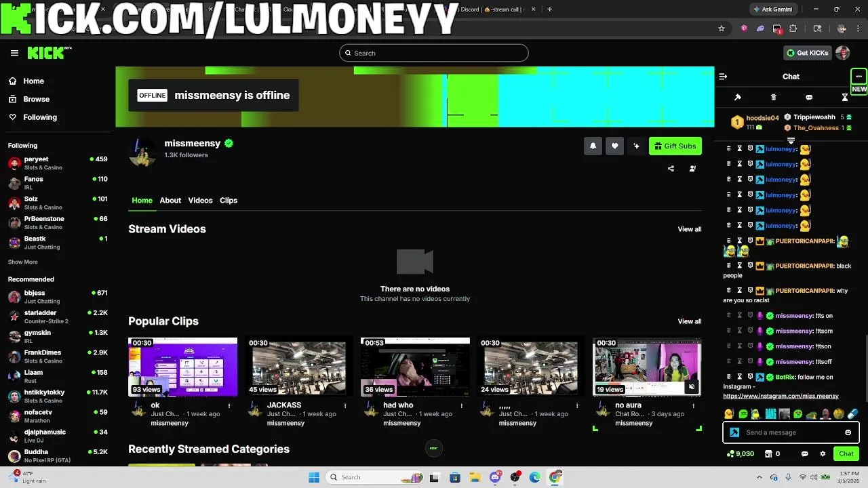Select the Home tab on the channel
Screen dimensions: 868x488
(x=142, y=201)
